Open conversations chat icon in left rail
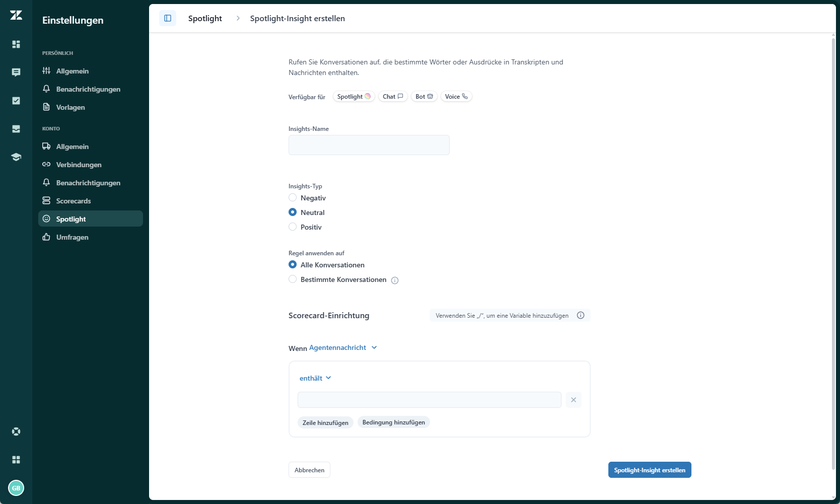The image size is (840, 504). tap(16, 73)
